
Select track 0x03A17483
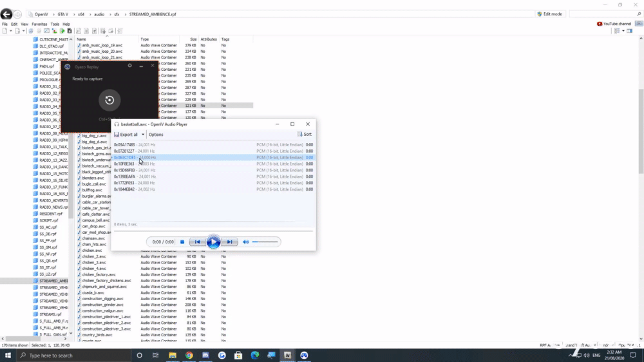point(213,145)
